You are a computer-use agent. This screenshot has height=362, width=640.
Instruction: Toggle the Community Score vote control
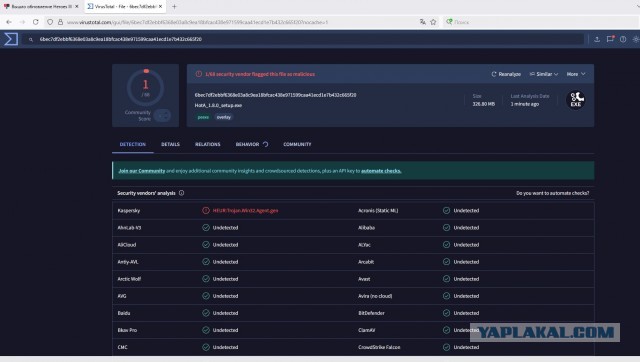coord(162,115)
